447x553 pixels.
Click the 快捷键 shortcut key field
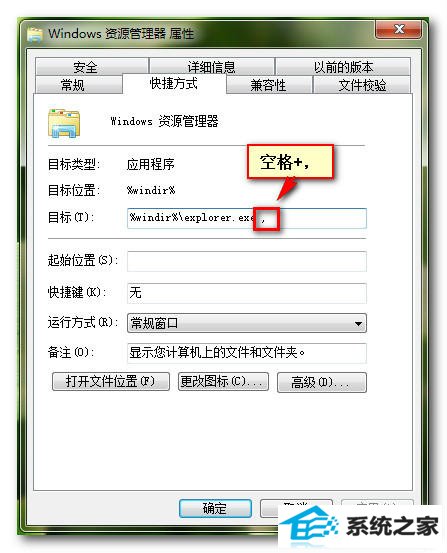(247, 293)
